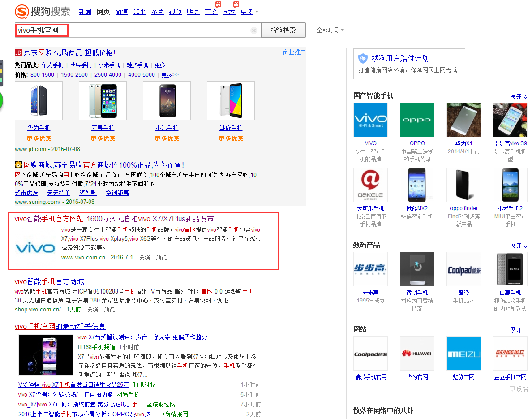Open 快照 for the www.vivo.com.cn result
The image size is (532, 419).
coord(144,257)
